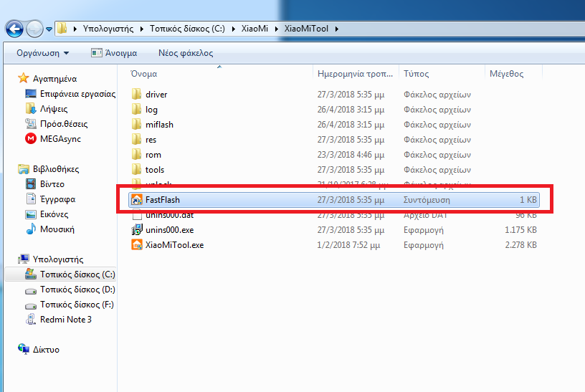
Task: Select the unins000.exe installer icon
Action: 136,230
